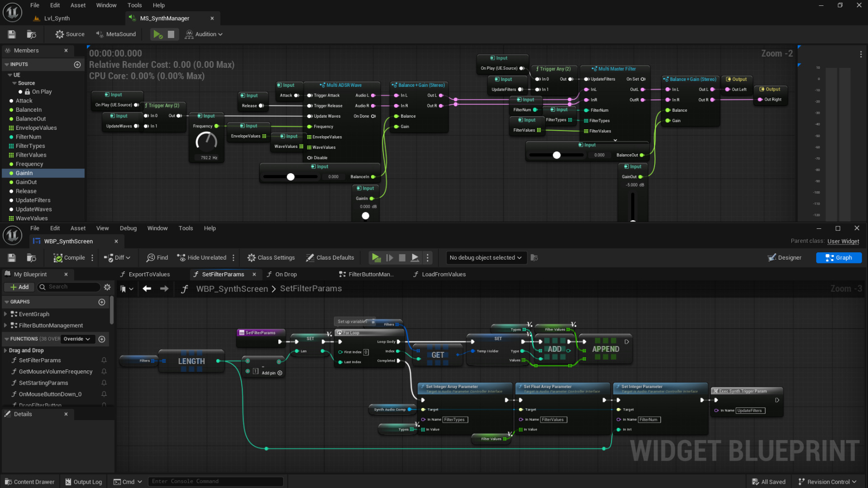Open the Content Drawer
The height and width of the screenshot is (488, 868).
30,482
